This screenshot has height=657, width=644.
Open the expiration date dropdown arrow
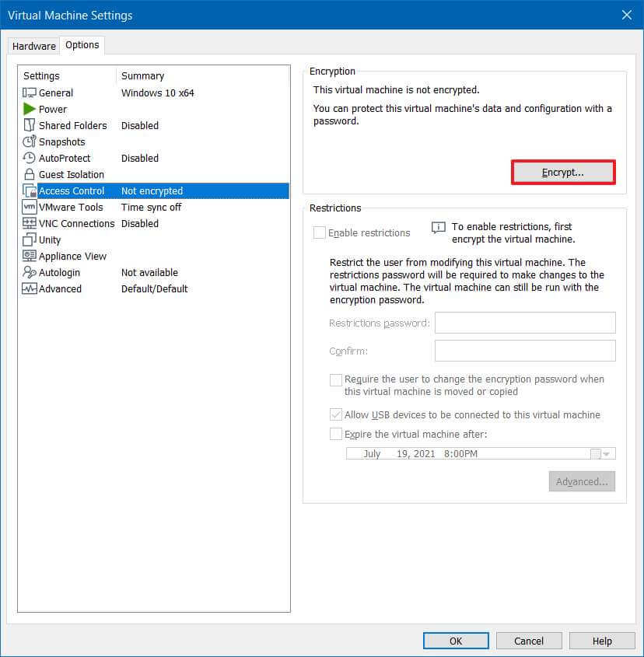[607, 454]
